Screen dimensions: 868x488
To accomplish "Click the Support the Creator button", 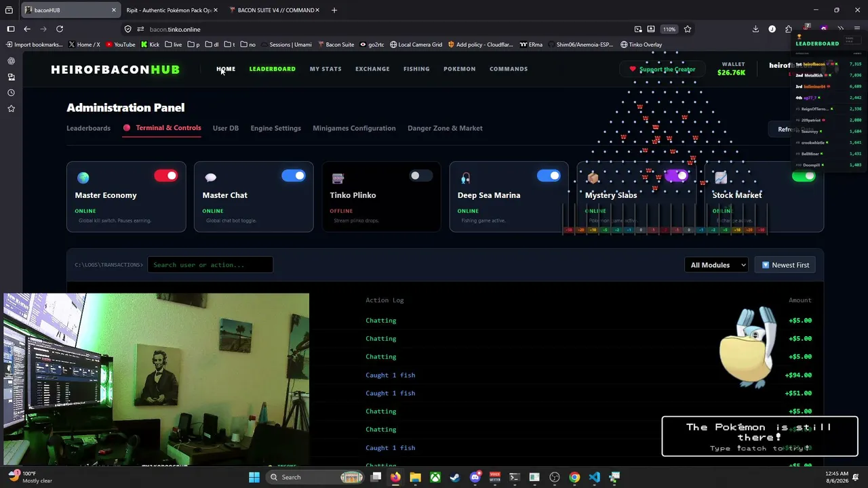I will point(662,69).
